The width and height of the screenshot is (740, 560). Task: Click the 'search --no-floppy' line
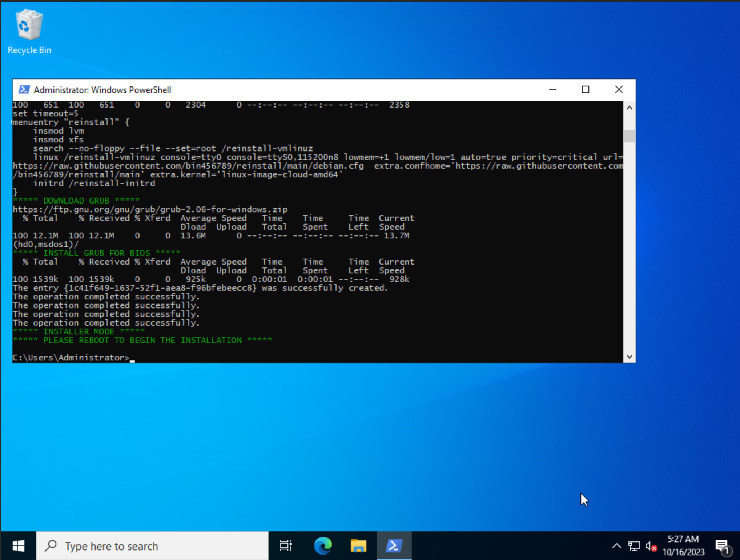pos(173,148)
